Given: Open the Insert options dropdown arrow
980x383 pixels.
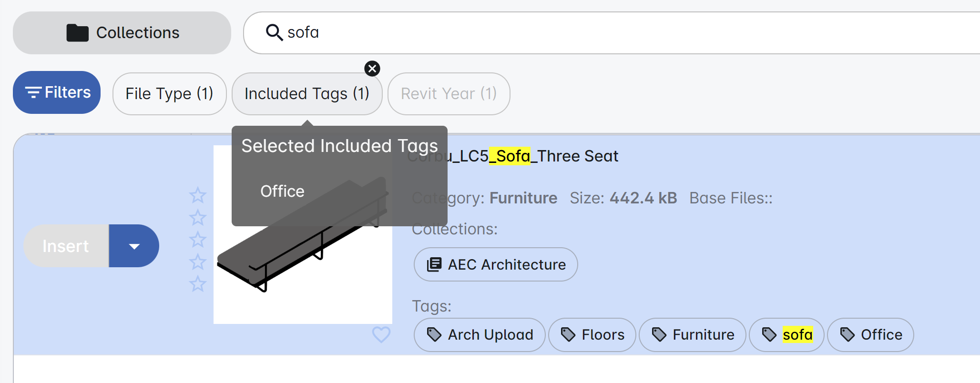Looking at the screenshot, I should coord(134,246).
